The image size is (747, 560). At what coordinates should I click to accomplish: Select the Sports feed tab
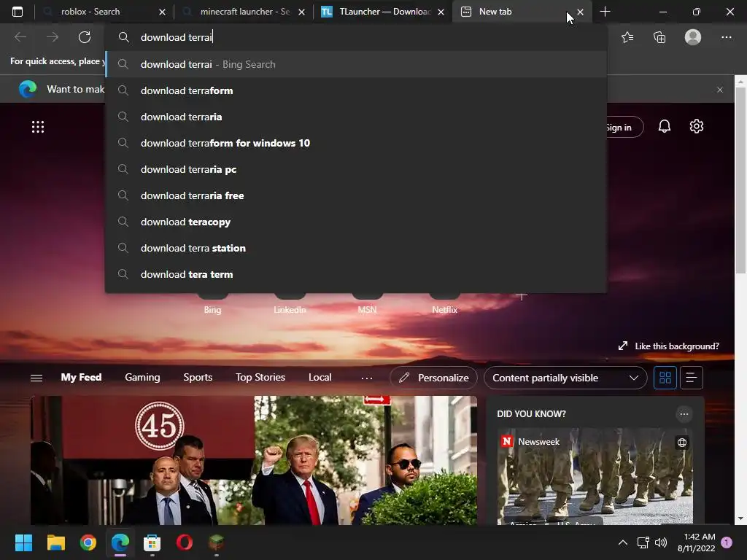pos(198,377)
